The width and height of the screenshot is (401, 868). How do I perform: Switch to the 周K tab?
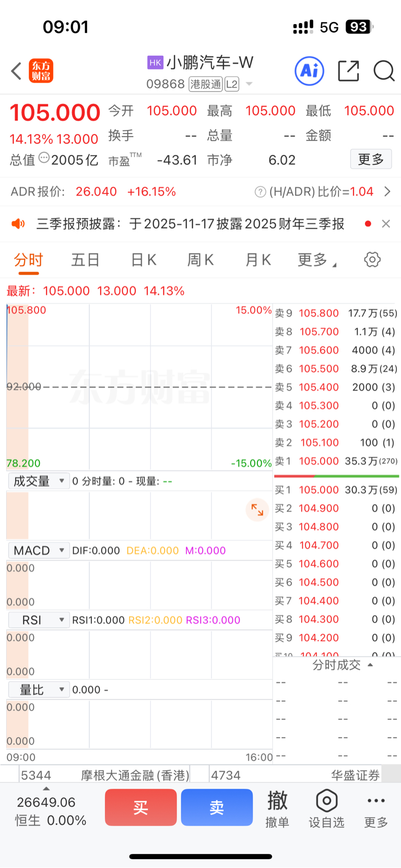[x=200, y=259]
